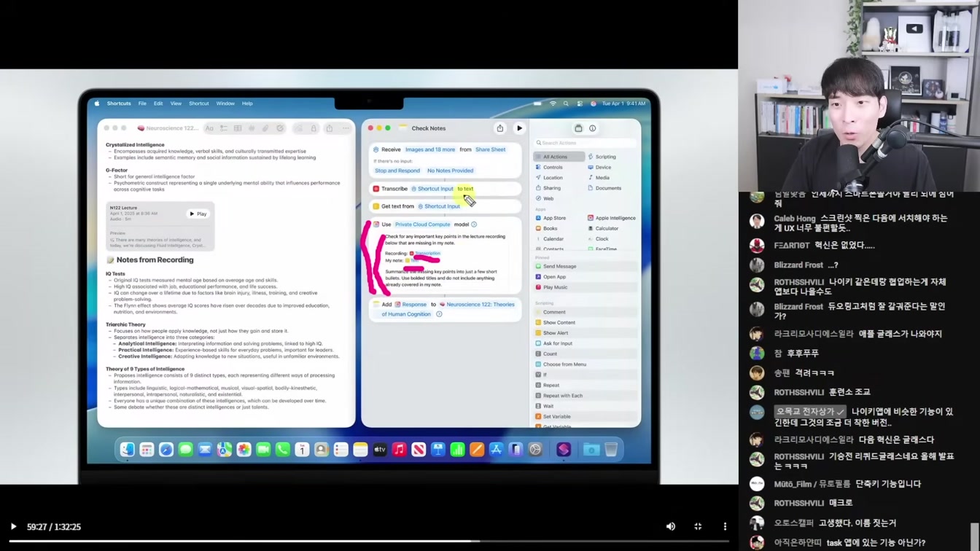Viewport: 980px width, 551px height.
Task: Open the action library icon in Shortcuts
Action: click(x=578, y=128)
